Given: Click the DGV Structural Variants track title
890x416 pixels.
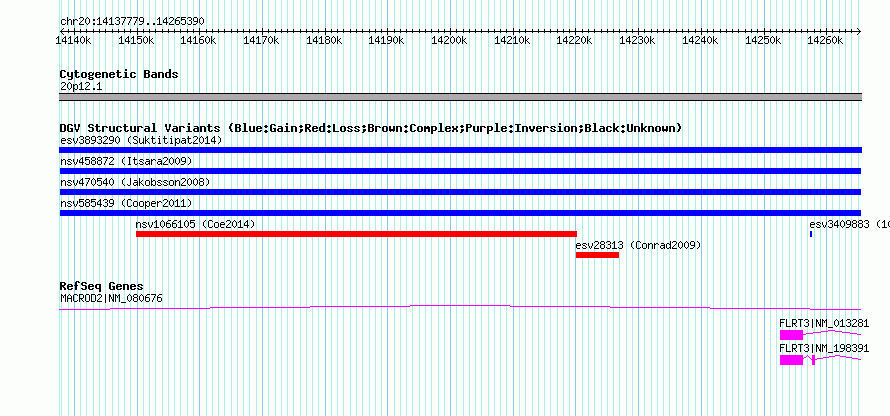Looking at the screenshot, I should [371, 128].
